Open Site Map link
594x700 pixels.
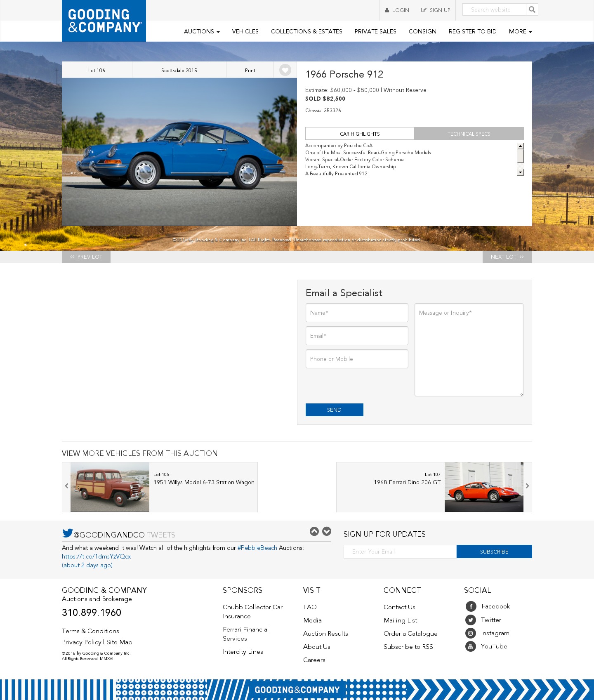click(x=119, y=642)
